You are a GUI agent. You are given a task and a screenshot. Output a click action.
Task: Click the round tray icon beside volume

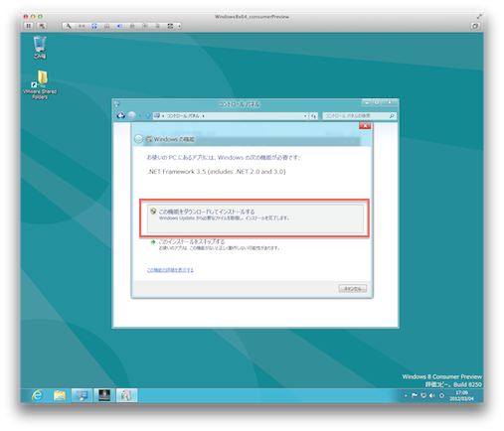pos(441,395)
